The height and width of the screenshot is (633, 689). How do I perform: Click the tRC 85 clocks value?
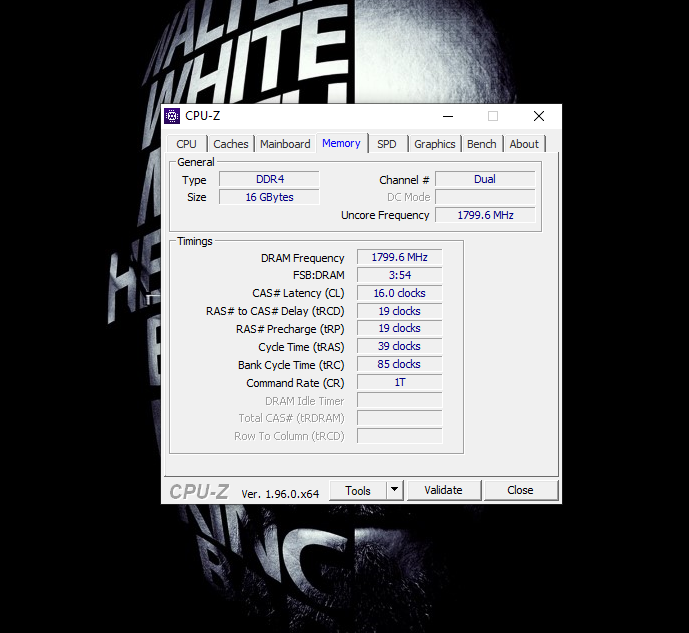[x=399, y=365]
